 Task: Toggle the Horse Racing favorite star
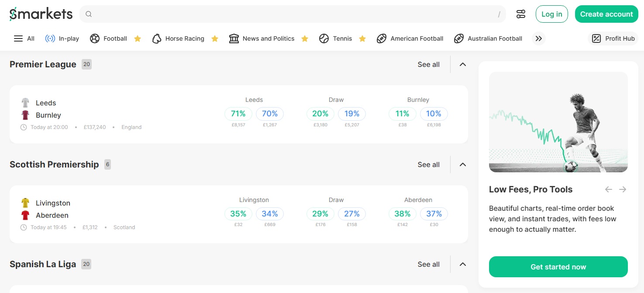pos(215,38)
